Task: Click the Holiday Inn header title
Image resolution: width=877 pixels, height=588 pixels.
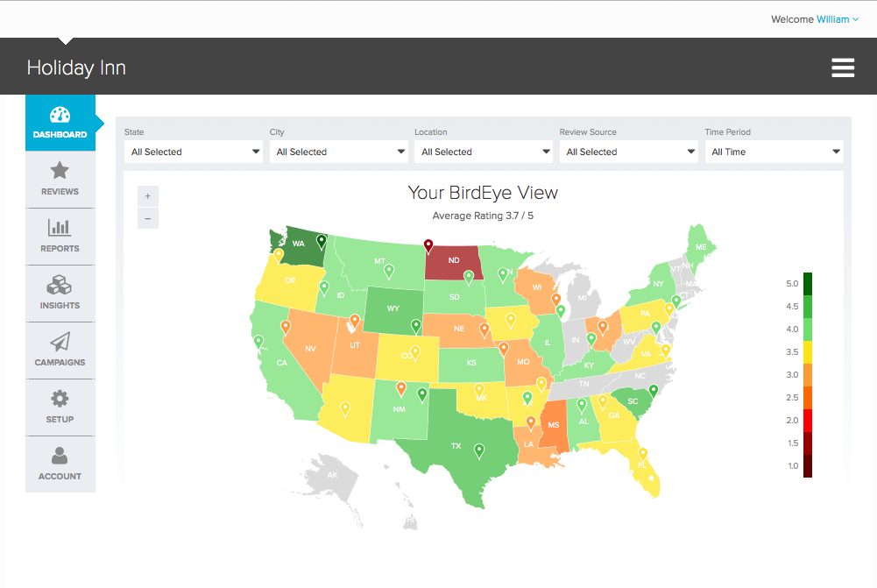Action: click(x=76, y=67)
